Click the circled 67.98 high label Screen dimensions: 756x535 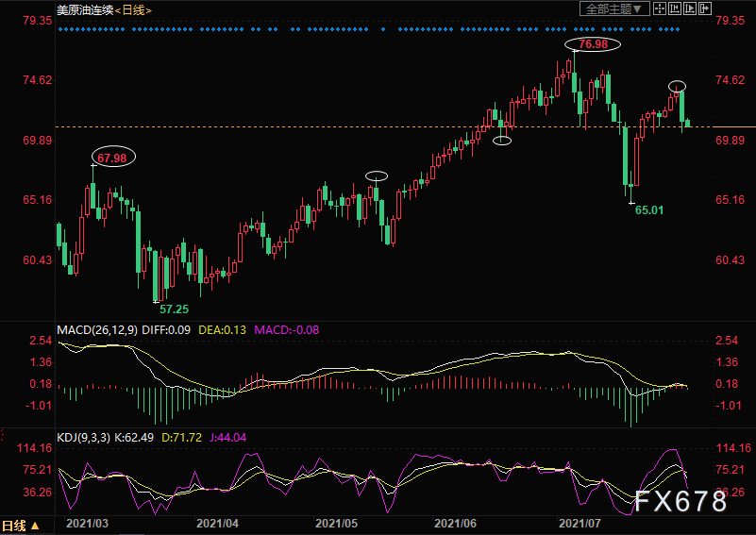pos(112,158)
